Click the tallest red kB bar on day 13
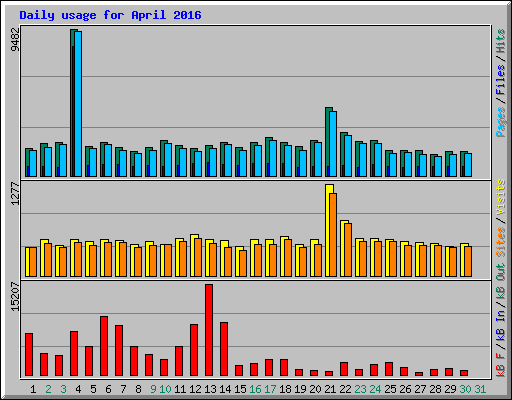This screenshot has width=512, height=400. tap(209, 330)
